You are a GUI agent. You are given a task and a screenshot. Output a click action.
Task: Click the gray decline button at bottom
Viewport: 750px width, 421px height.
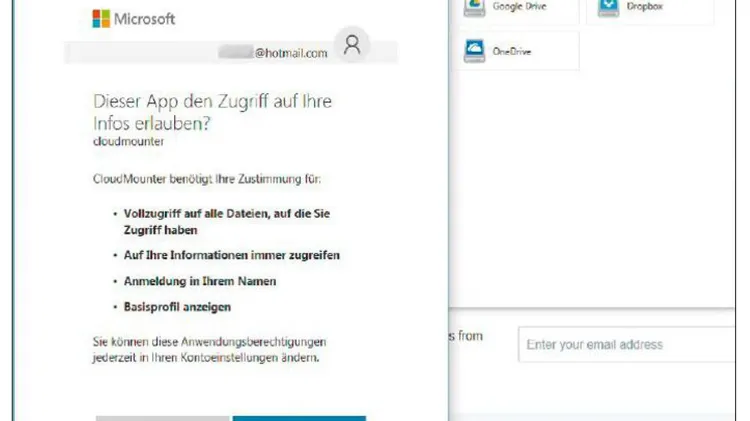point(163,419)
